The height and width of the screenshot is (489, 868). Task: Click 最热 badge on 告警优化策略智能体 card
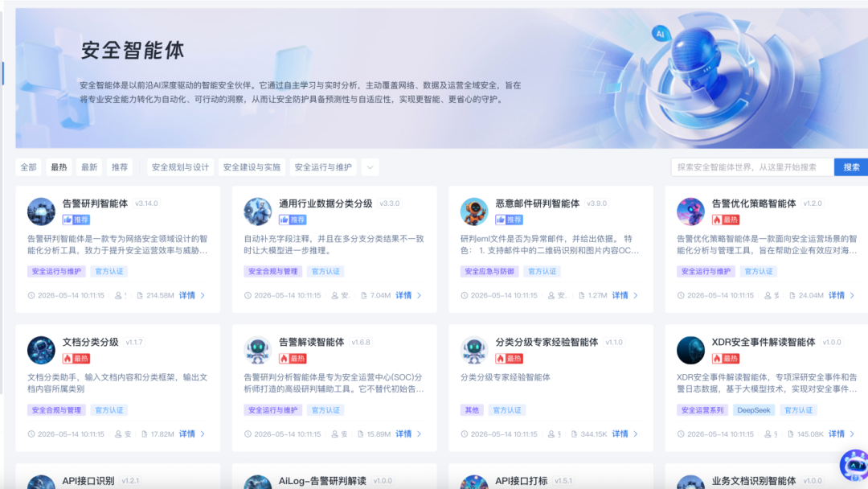click(x=726, y=220)
